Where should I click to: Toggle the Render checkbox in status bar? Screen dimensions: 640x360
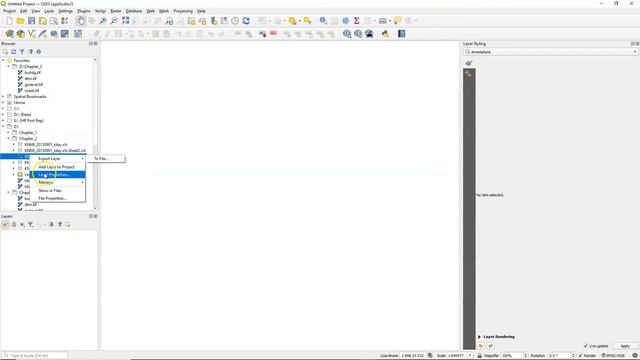(580, 356)
